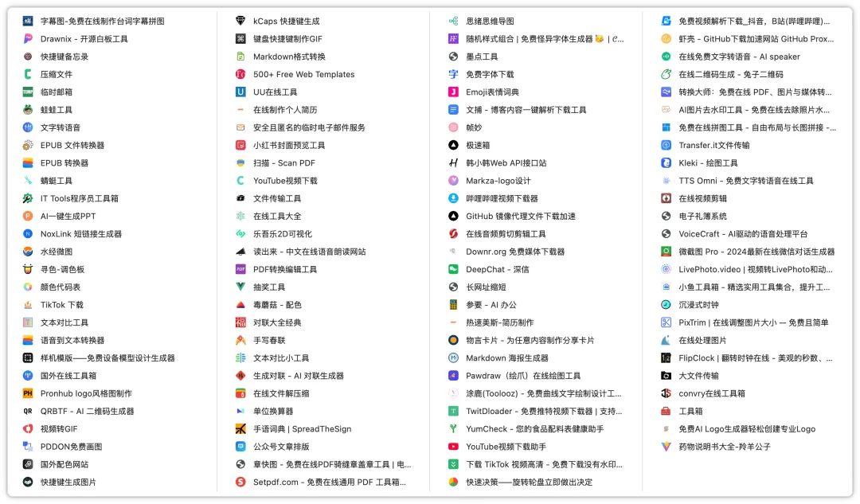Click the Pronhub logo风格图制作 icon
860x504 pixels.
(28, 393)
